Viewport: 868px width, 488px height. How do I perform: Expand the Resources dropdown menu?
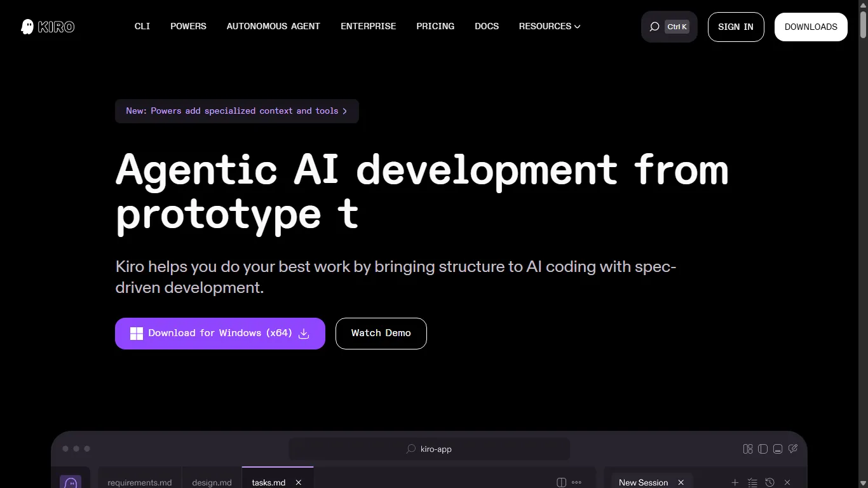550,27
